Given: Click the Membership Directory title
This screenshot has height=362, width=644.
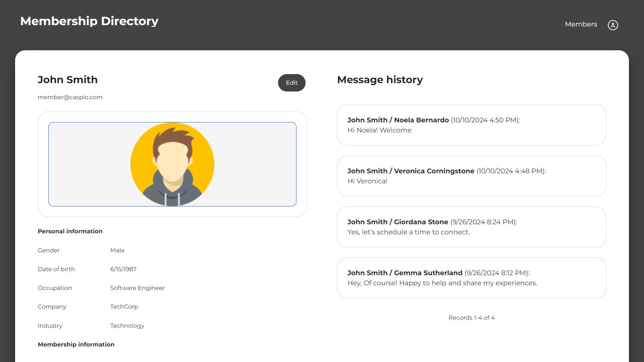Looking at the screenshot, I should coord(89,21).
